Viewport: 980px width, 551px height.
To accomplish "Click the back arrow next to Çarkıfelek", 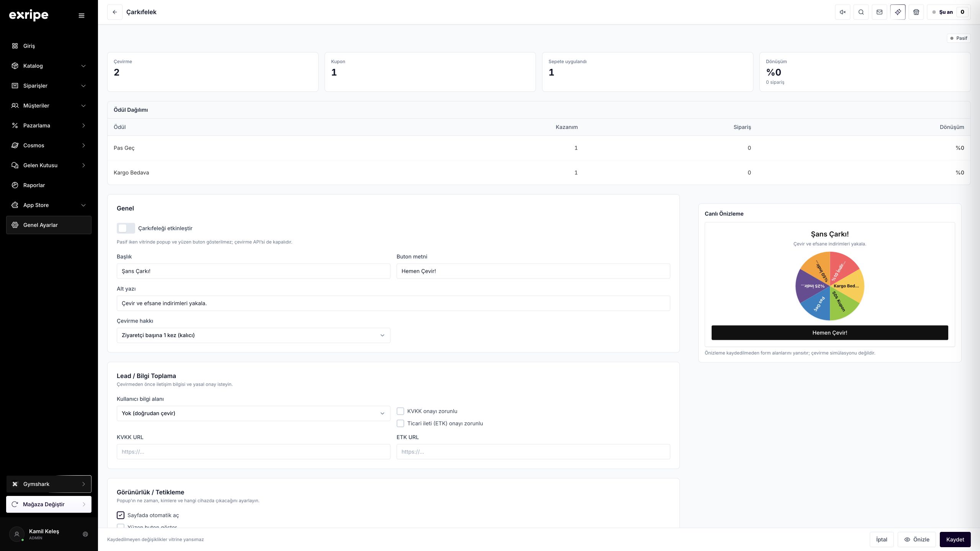I will pos(114,12).
